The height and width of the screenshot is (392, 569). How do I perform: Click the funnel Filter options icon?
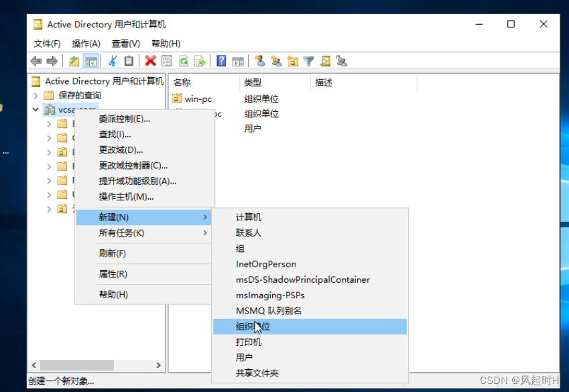pos(308,61)
